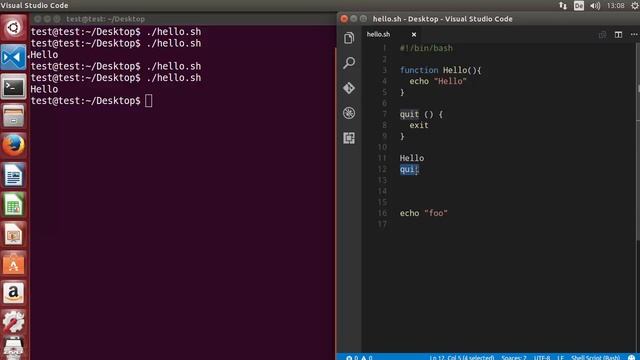Launch Firefox from launcher
640x360 pixels.
coord(13,145)
